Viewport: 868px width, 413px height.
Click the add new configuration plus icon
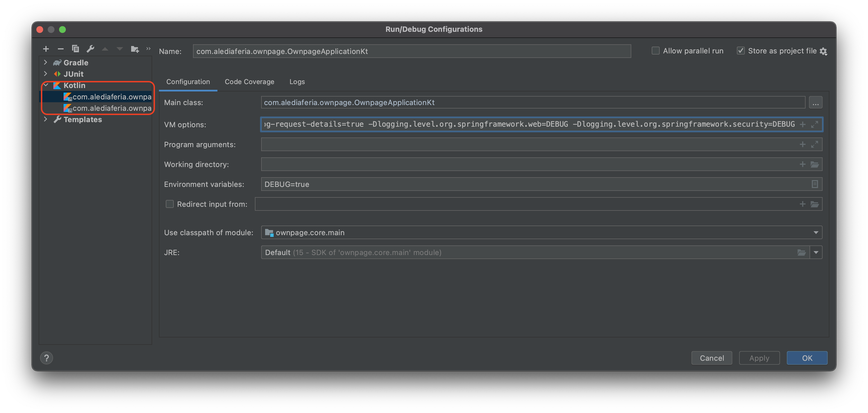[x=46, y=49]
